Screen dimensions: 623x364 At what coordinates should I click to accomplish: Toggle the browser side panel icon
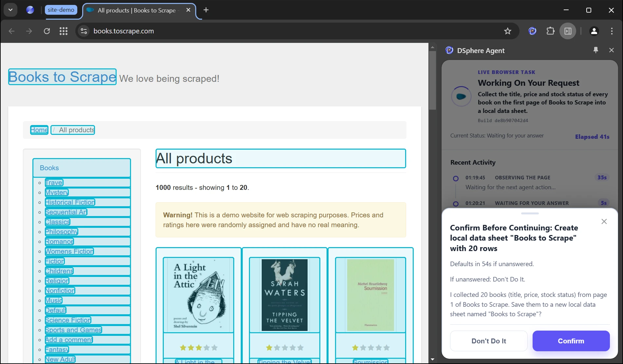tap(568, 31)
